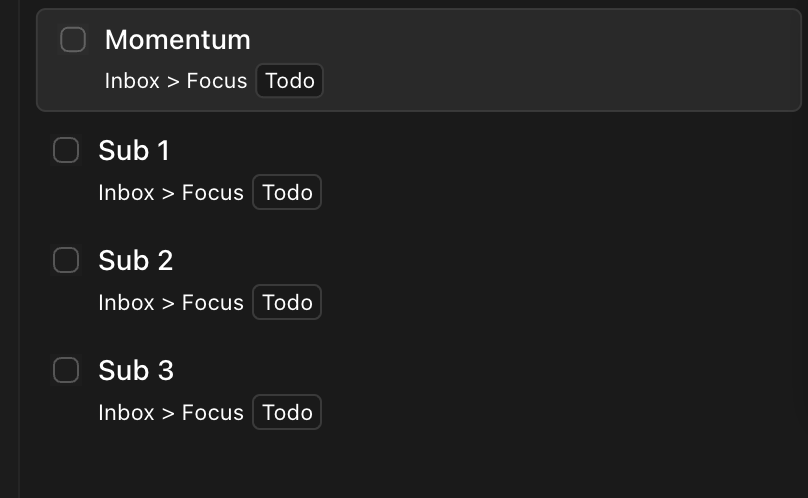Open Focus in Momentum's breadcrumb path
Screen dimensions: 808x498
[x=217, y=81]
